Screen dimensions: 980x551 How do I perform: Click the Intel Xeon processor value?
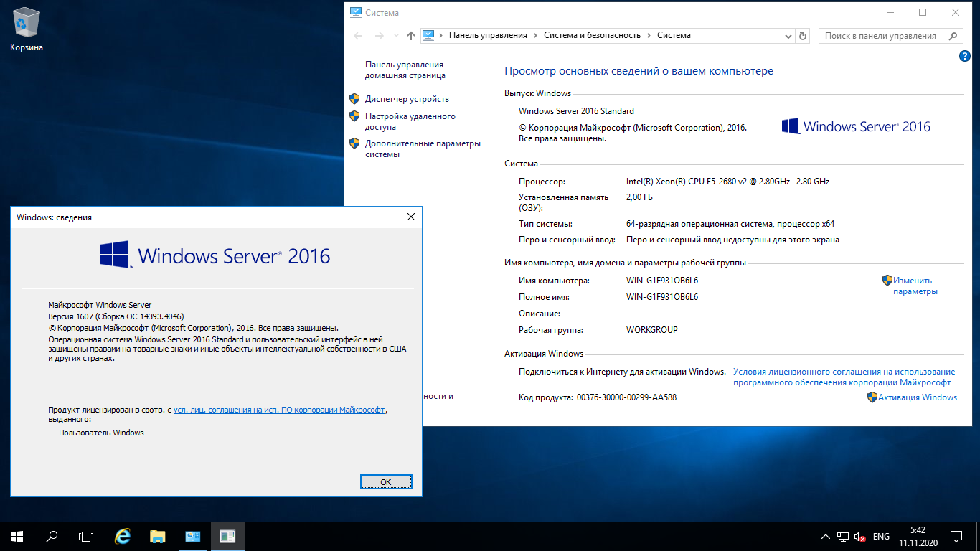click(727, 182)
